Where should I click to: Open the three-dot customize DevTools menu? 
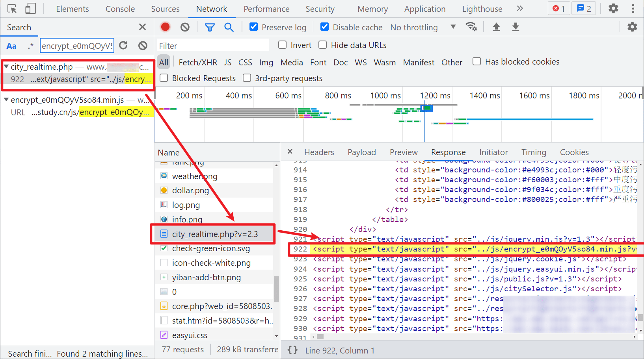[x=633, y=9]
